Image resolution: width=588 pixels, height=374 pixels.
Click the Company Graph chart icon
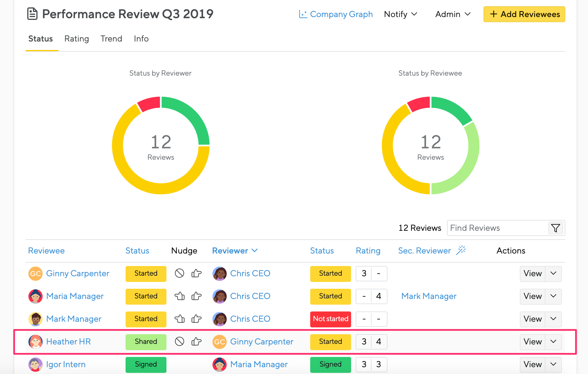303,14
